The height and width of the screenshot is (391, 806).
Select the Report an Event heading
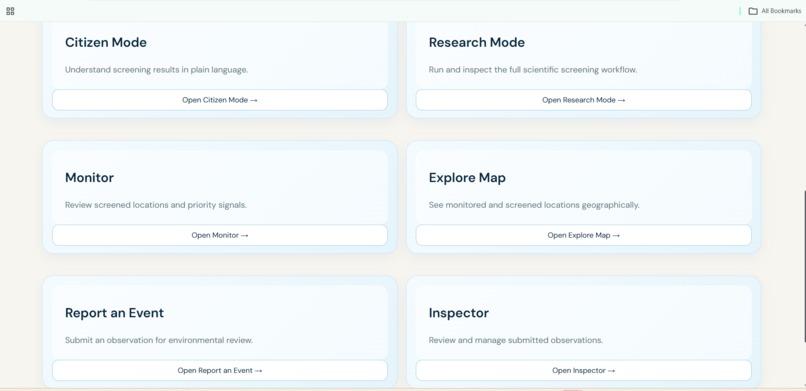(x=115, y=313)
